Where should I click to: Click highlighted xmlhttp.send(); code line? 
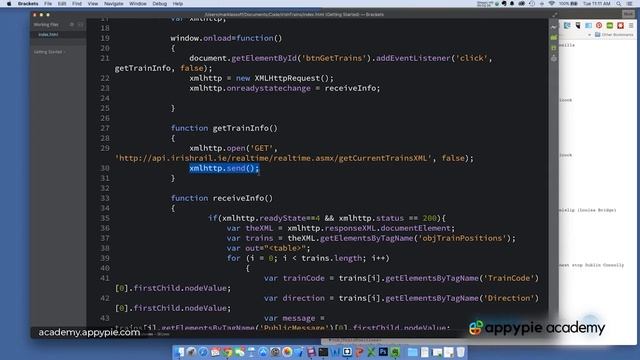(x=224, y=168)
